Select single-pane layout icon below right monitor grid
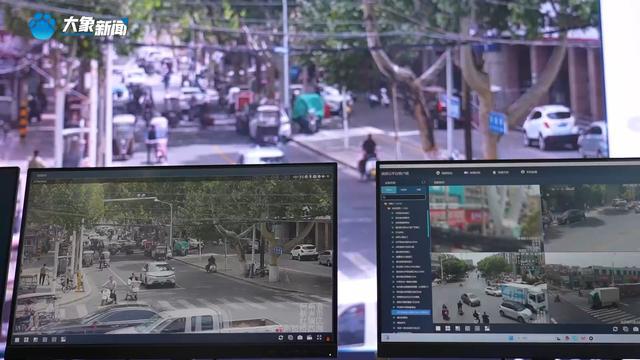 [438, 328]
